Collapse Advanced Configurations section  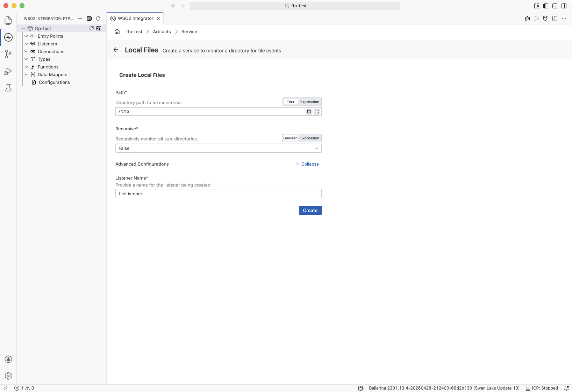[307, 164]
